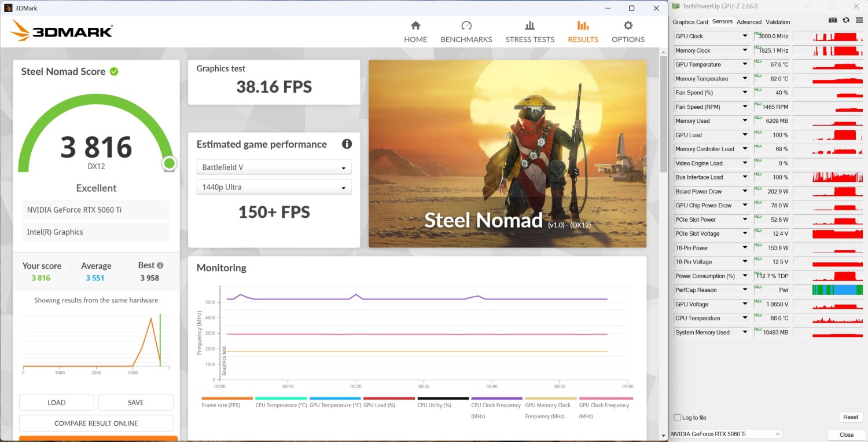
Task: Select the RESULTS tab
Action: coord(583,32)
